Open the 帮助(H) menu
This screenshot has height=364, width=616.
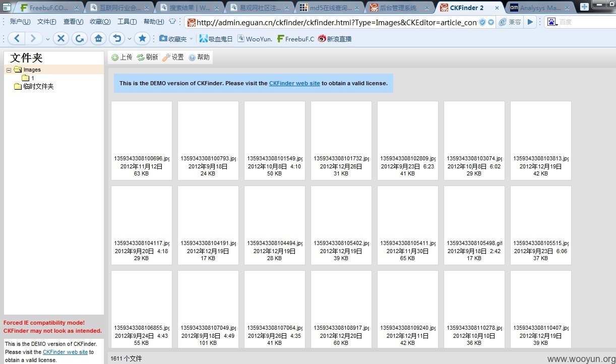pyautogui.click(x=154, y=22)
